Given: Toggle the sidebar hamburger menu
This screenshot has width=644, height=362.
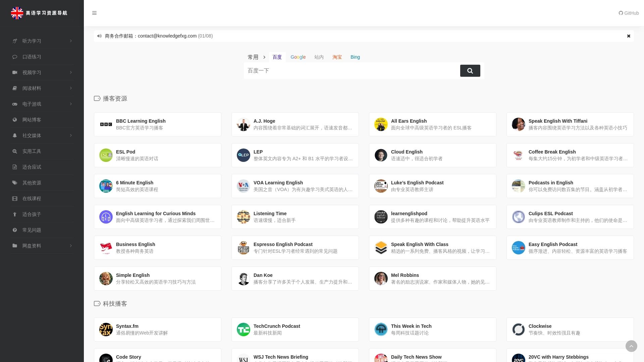Looking at the screenshot, I should click(x=94, y=13).
